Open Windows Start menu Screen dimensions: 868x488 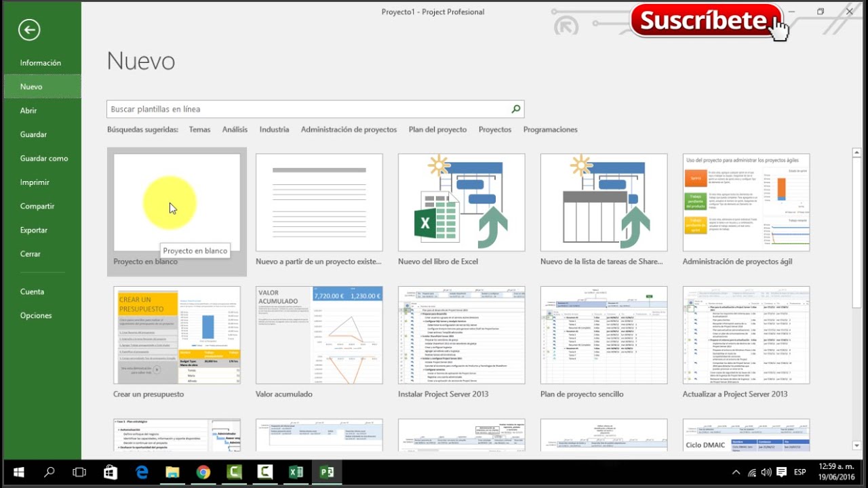pyautogui.click(x=18, y=472)
